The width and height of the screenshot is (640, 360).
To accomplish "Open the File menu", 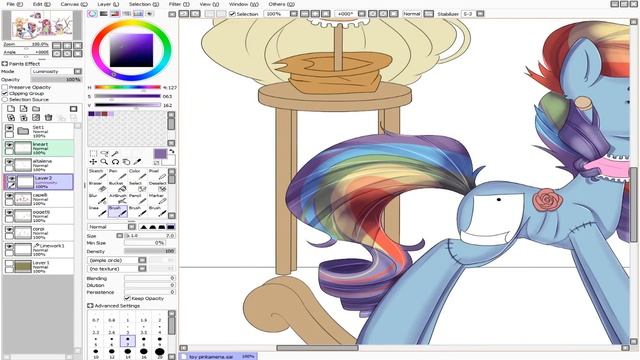I will coord(15,4).
